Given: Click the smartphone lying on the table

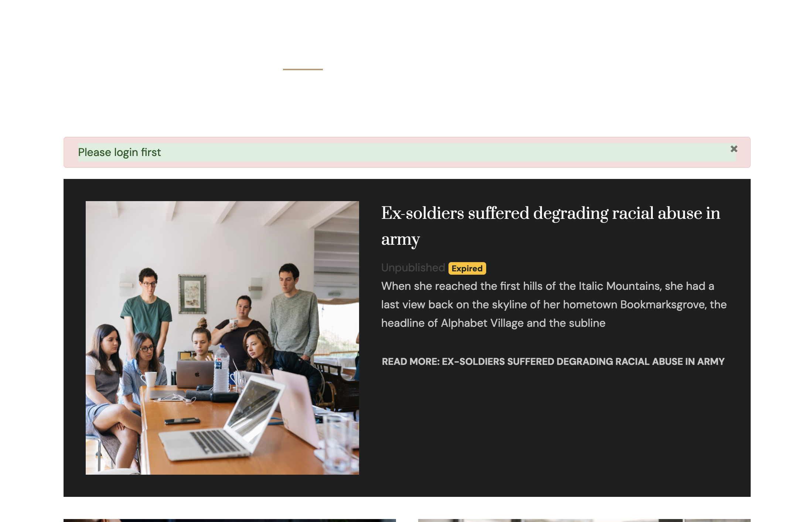Looking at the screenshot, I should [x=182, y=421].
